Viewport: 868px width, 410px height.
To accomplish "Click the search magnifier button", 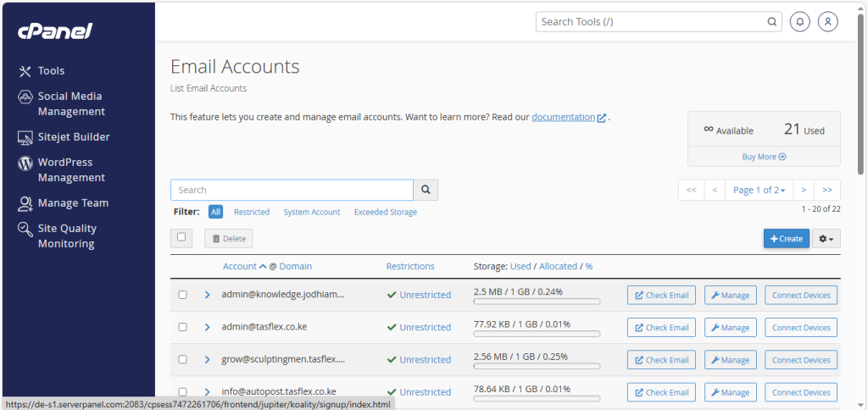I will point(426,190).
